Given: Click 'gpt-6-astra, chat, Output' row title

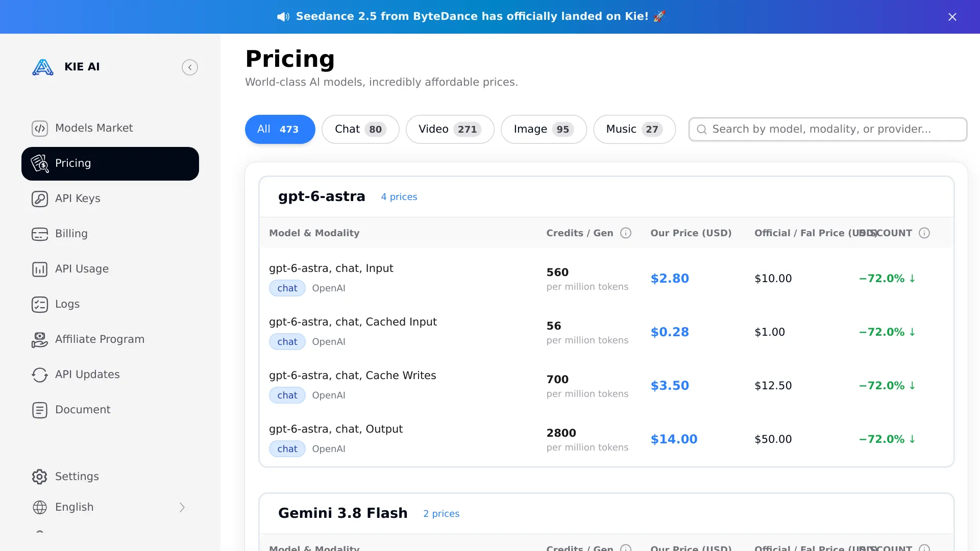Looking at the screenshot, I should 336,429.
